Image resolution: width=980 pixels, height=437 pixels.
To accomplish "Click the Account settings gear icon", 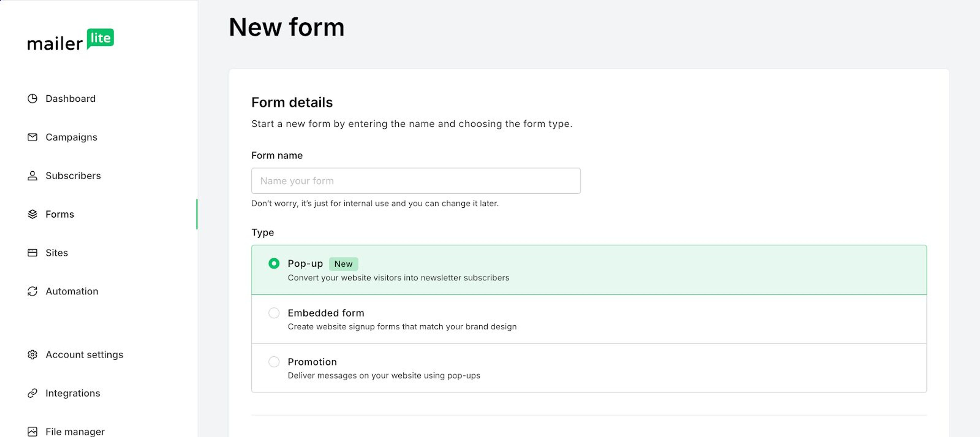I will coord(32,355).
